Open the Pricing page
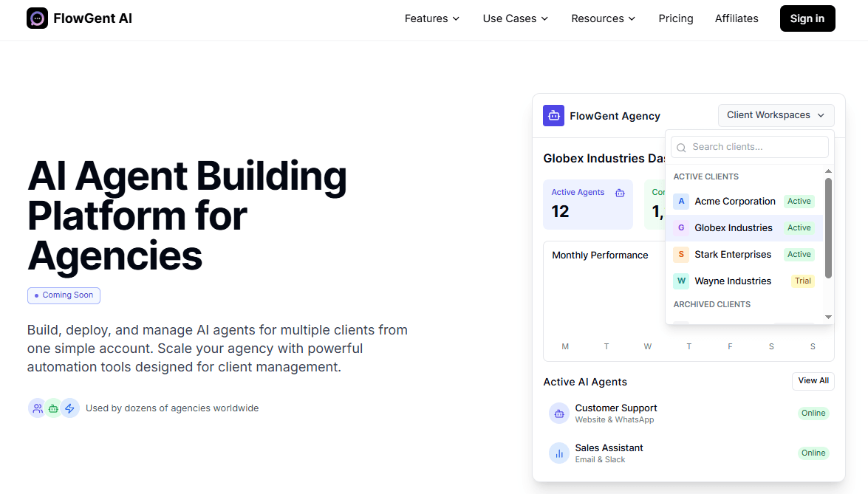The width and height of the screenshot is (868, 494). coord(675,18)
